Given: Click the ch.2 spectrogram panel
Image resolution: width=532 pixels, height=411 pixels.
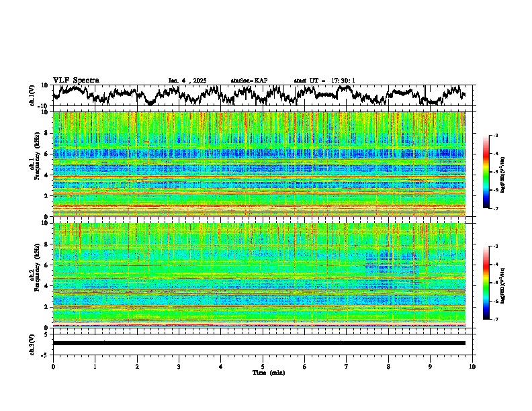Looking at the screenshot, I should 259,275.
